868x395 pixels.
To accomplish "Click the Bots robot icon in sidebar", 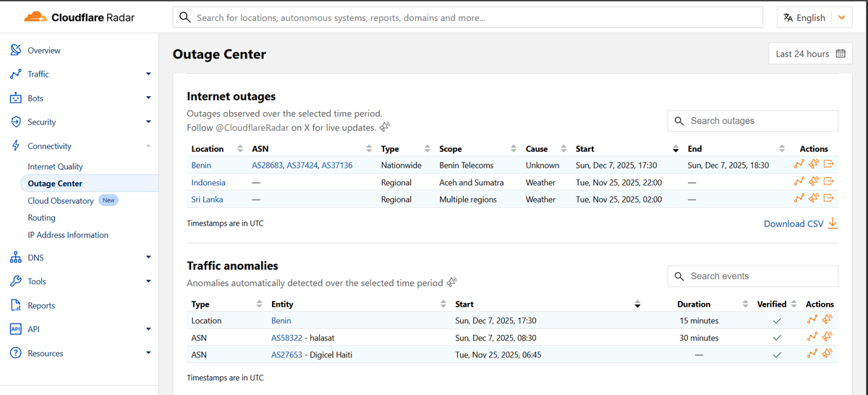I will [16, 98].
